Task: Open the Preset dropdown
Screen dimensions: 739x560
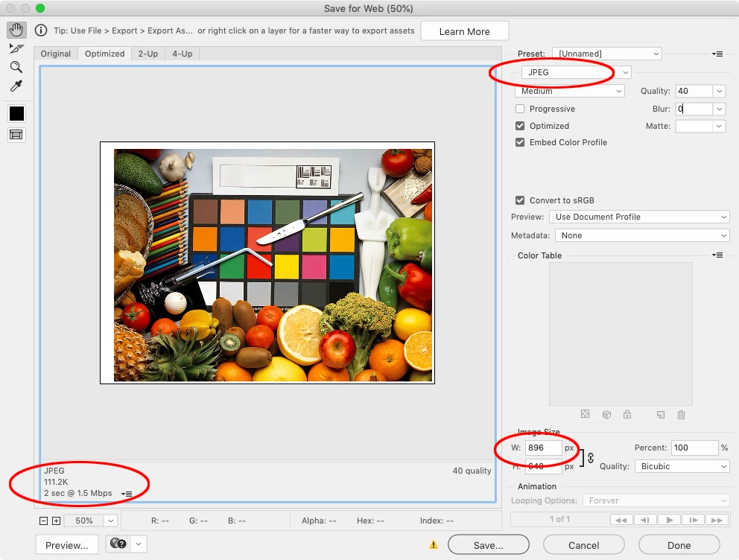Action: (x=607, y=54)
